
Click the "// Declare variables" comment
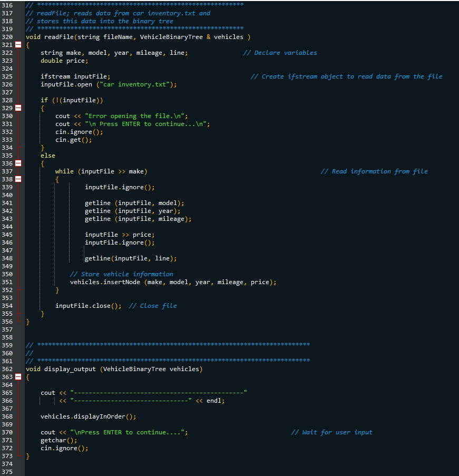(280, 53)
